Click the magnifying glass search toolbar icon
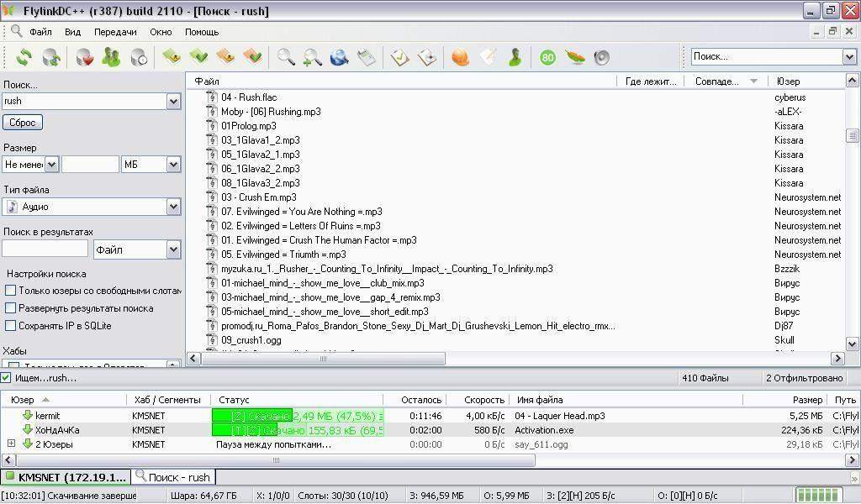 tap(286, 57)
